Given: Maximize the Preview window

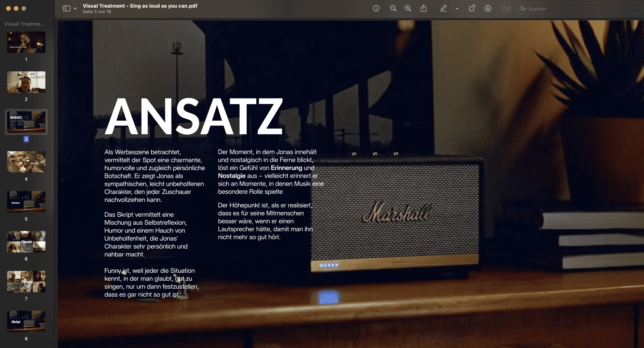Looking at the screenshot, I should click(24, 8).
